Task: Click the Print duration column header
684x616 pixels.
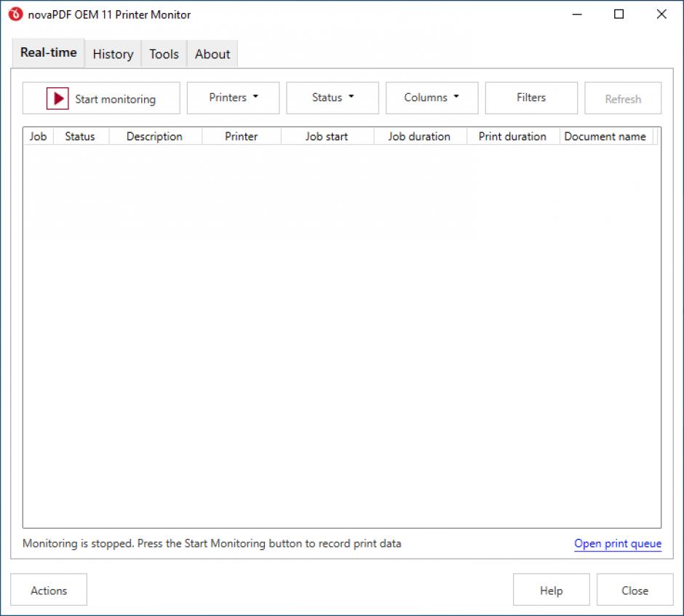Action: tap(512, 137)
